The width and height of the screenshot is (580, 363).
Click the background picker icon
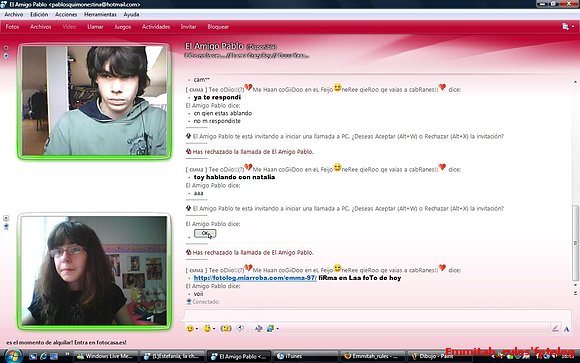tap(270, 328)
